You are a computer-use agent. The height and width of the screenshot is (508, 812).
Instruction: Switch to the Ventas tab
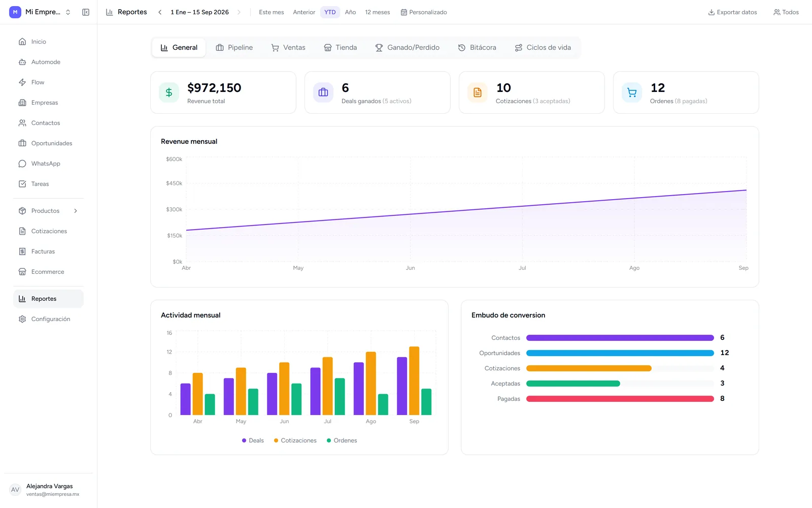[288, 48]
